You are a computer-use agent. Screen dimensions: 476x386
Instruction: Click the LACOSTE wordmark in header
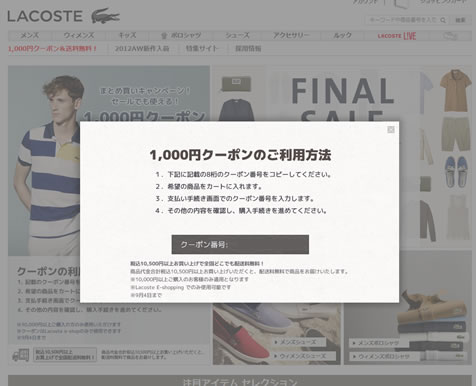tap(45, 16)
